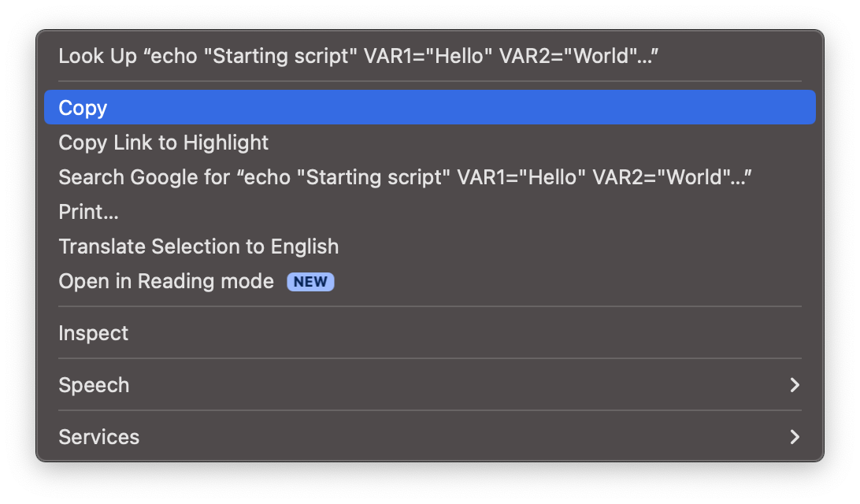Click the Services submenu chevron
Screen dimensions: 860x504
pos(794,437)
